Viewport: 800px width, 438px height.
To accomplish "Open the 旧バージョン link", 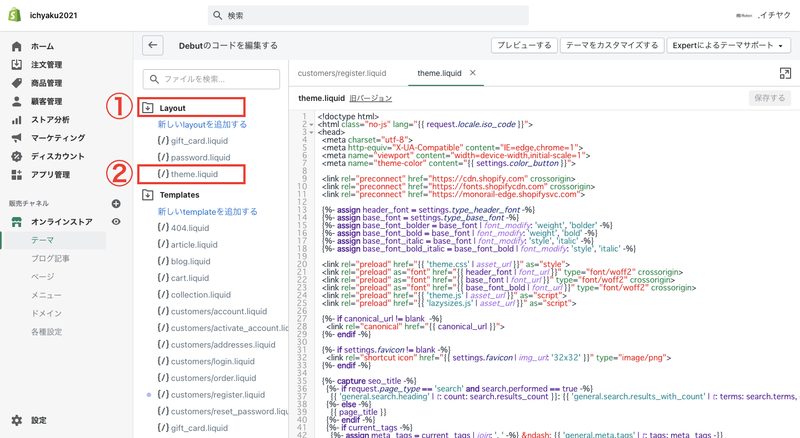I will 370,98.
